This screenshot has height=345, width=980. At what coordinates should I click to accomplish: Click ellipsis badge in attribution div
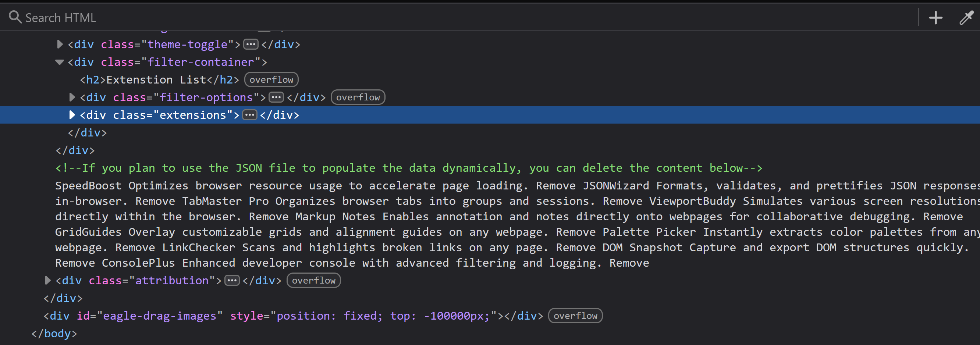click(232, 281)
